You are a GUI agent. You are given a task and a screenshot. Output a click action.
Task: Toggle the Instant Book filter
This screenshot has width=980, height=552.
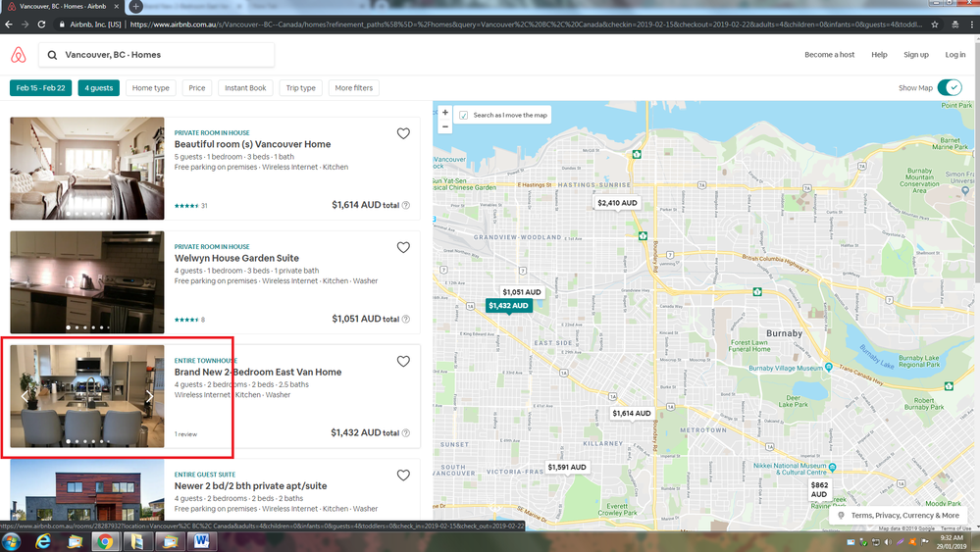coord(245,88)
